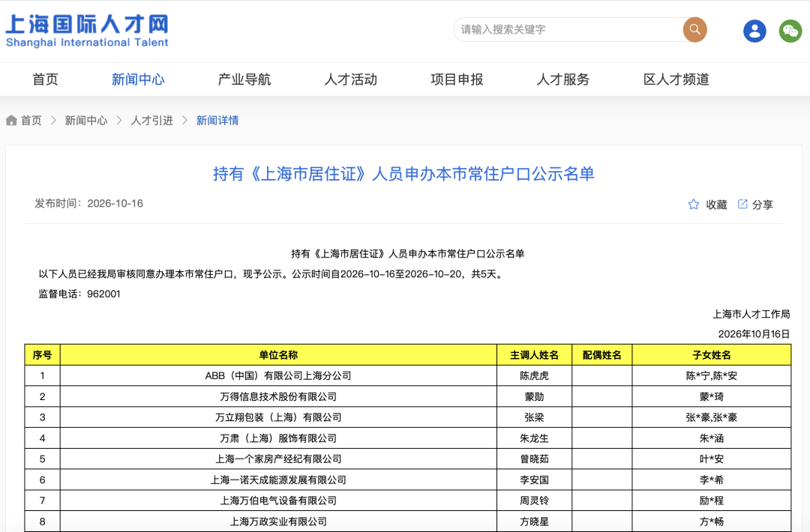Click the 收藏 label

(x=716, y=205)
